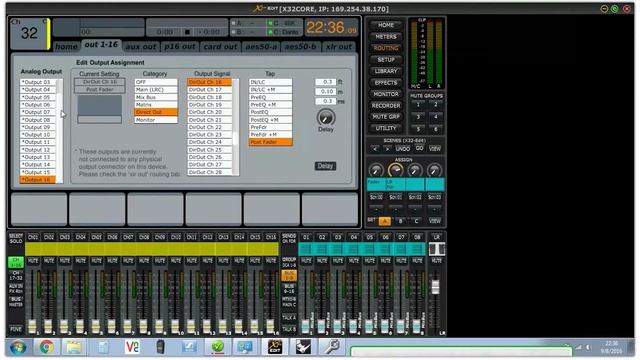640x360 pixels.
Task: Select CH 17-32 fader layer
Action: [16, 275]
